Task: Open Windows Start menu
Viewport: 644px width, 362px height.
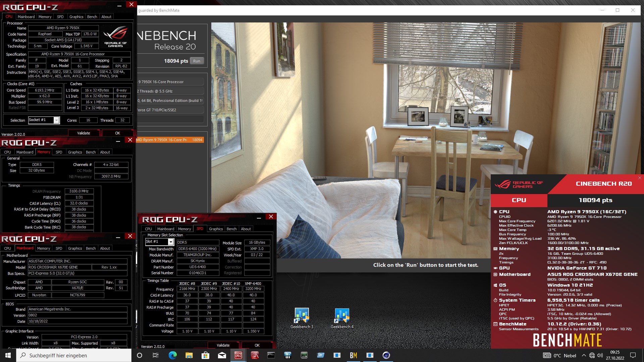Action: [8, 355]
